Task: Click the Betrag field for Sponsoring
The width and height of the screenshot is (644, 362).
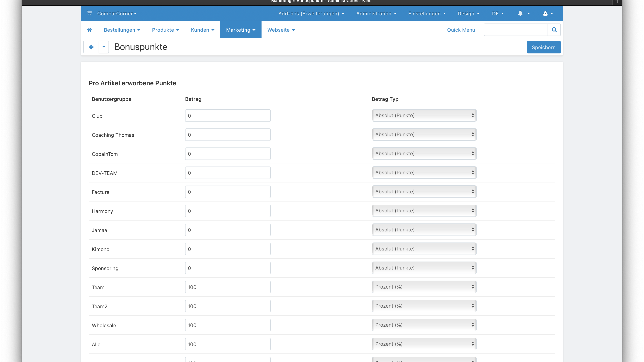Action: point(228,268)
